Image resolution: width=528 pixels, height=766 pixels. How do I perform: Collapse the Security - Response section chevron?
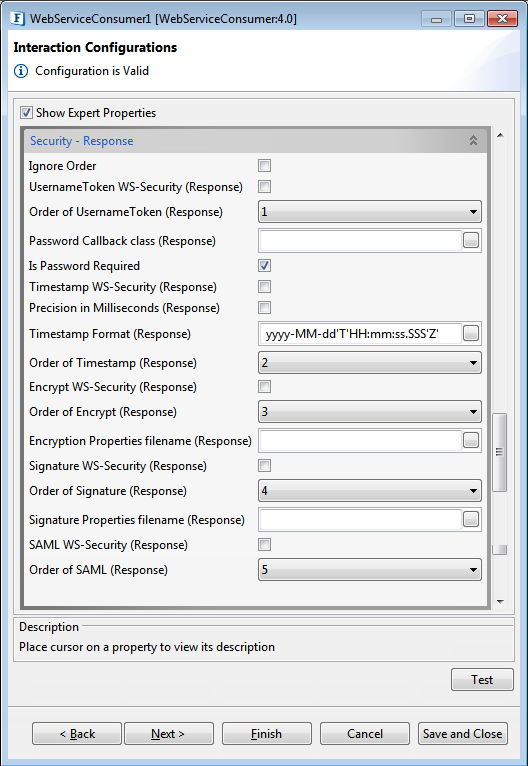[x=473, y=141]
